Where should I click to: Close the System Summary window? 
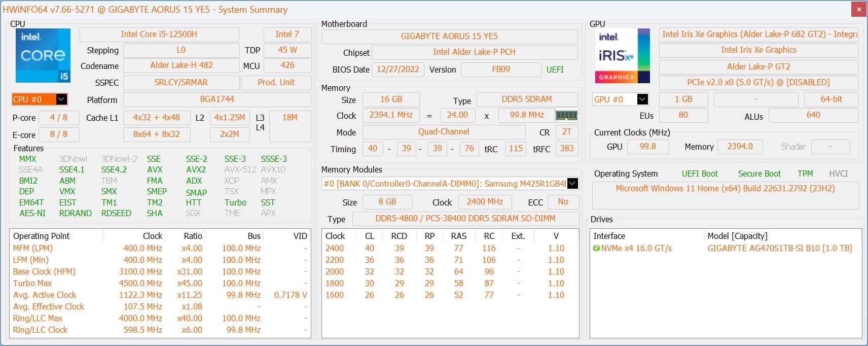[859, 9]
